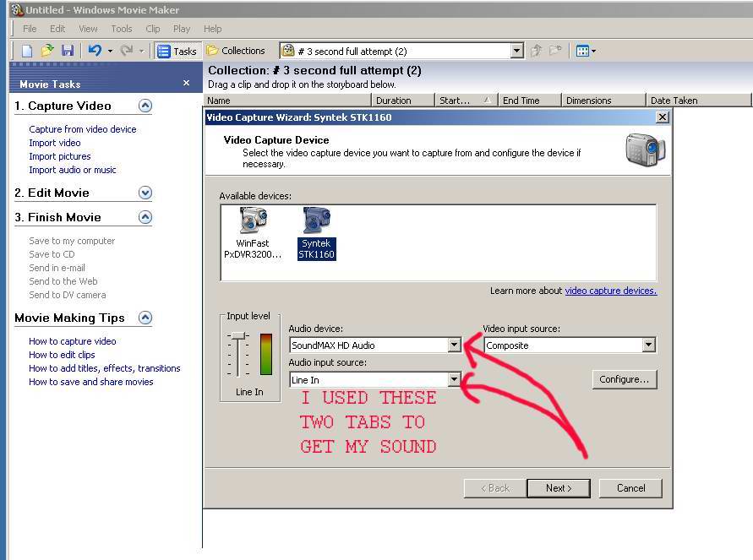This screenshot has width=753, height=560.
Task: Click the End Time column header
Action: coord(529,101)
